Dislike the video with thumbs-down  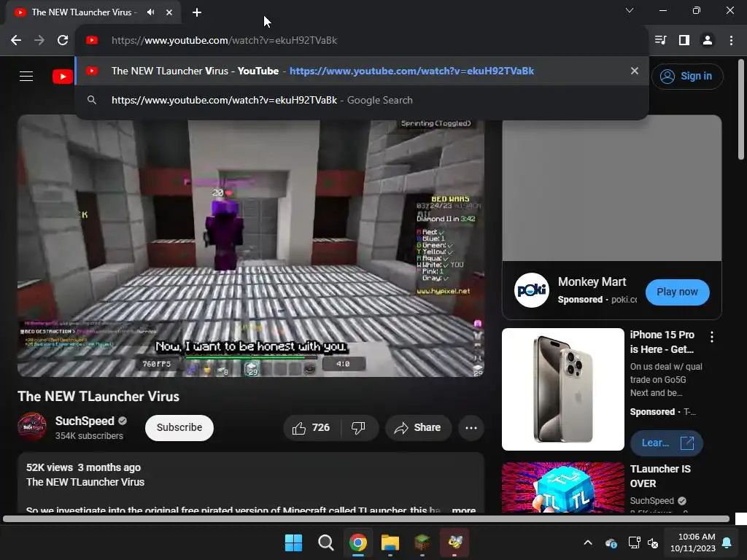(359, 427)
